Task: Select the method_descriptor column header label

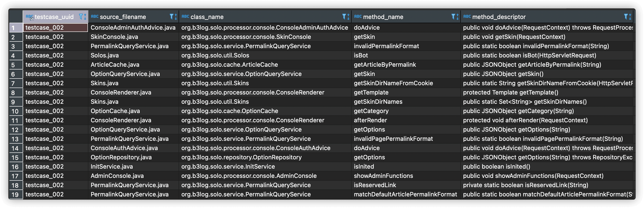Action: [499, 17]
